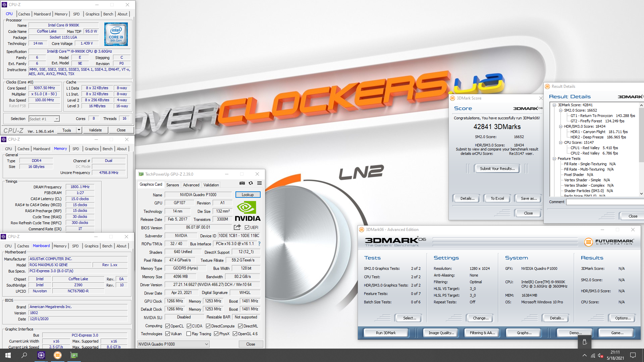
Task: Select HDR2 - Deep Freeze result row
Action: click(598, 137)
